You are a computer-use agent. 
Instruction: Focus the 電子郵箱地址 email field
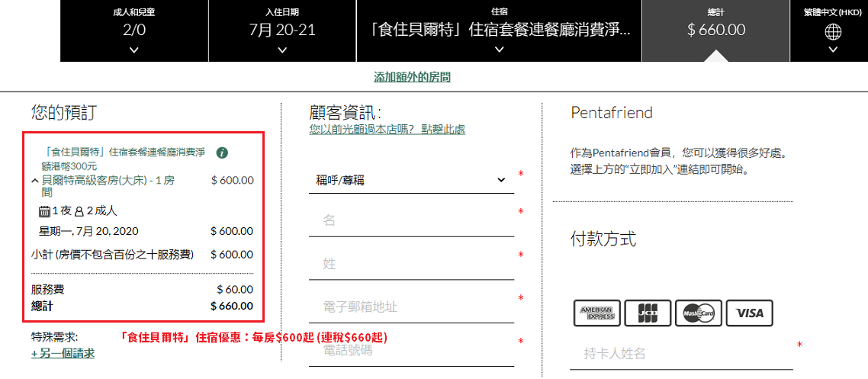411,307
